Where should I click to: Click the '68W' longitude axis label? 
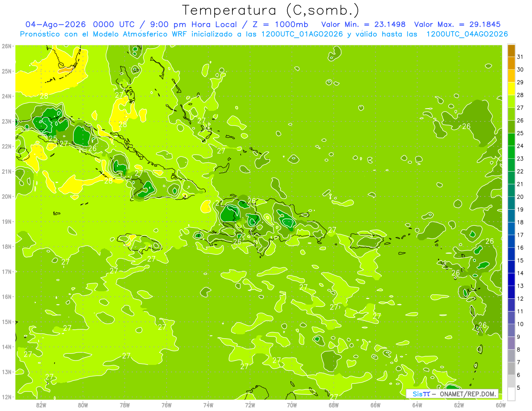pos(334,405)
